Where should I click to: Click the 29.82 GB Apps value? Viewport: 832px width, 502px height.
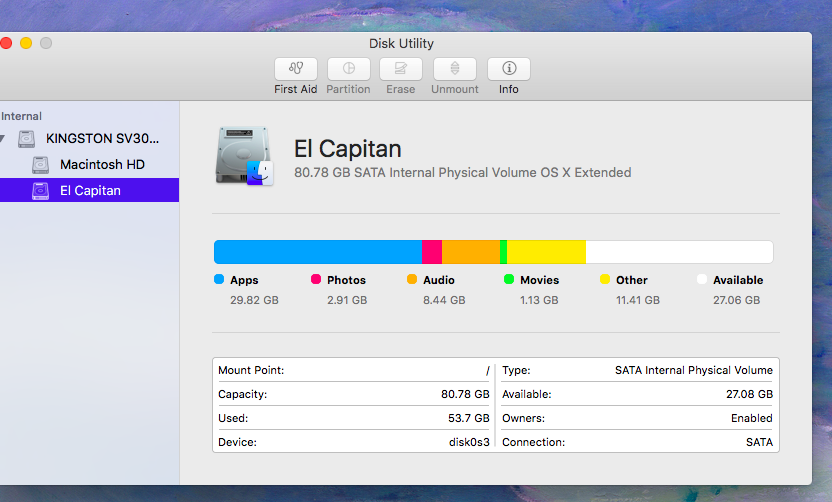click(x=254, y=300)
